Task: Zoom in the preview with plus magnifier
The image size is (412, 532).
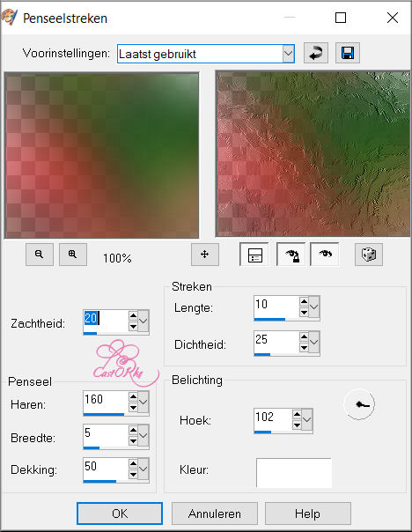Action: [x=73, y=255]
